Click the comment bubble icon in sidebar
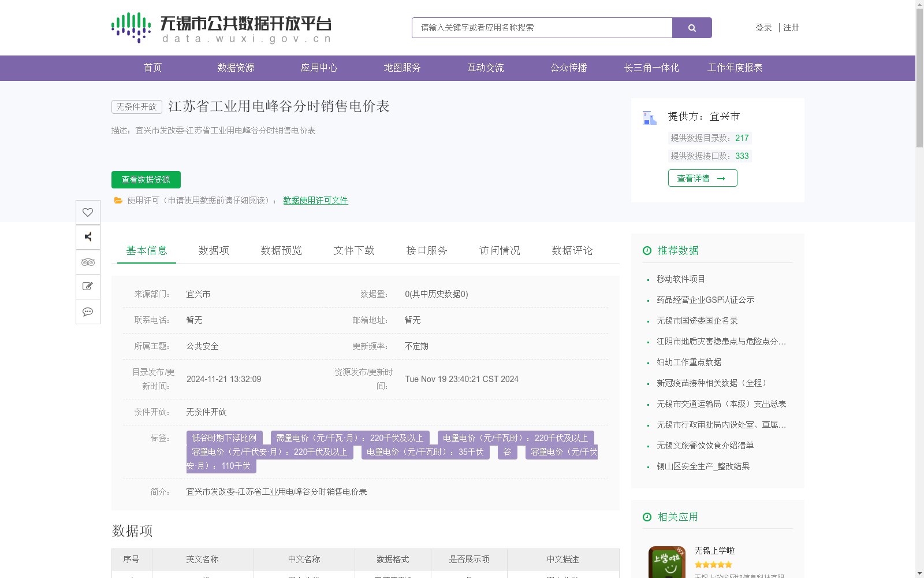924x578 pixels. [x=88, y=312]
